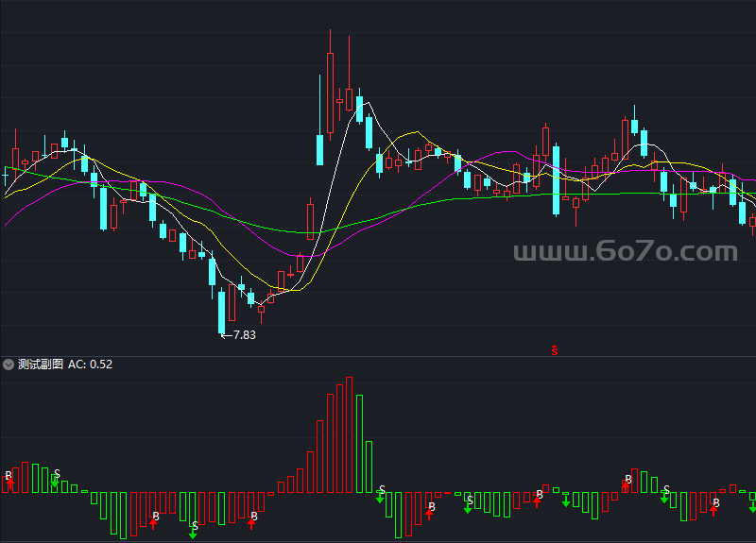Viewport: 756px width, 543px height.
Task: Select the 7.83 low price label
Action: (x=245, y=335)
